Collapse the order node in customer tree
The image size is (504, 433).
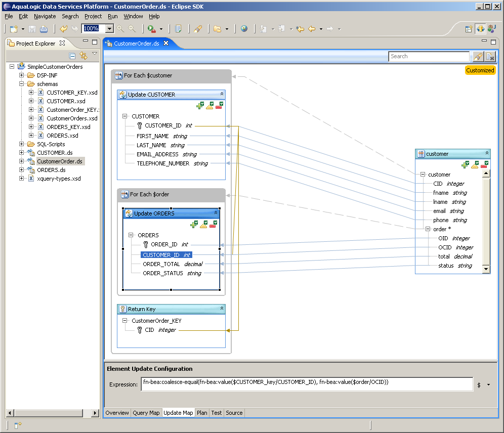coord(428,229)
